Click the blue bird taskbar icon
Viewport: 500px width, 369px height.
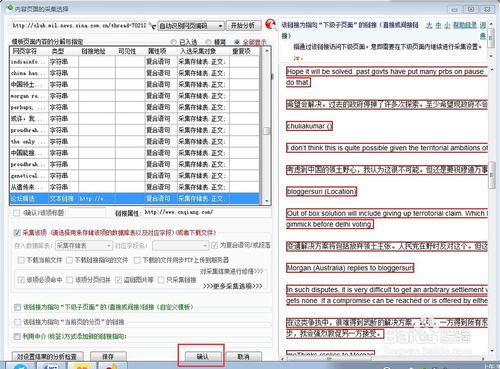(20, 366)
